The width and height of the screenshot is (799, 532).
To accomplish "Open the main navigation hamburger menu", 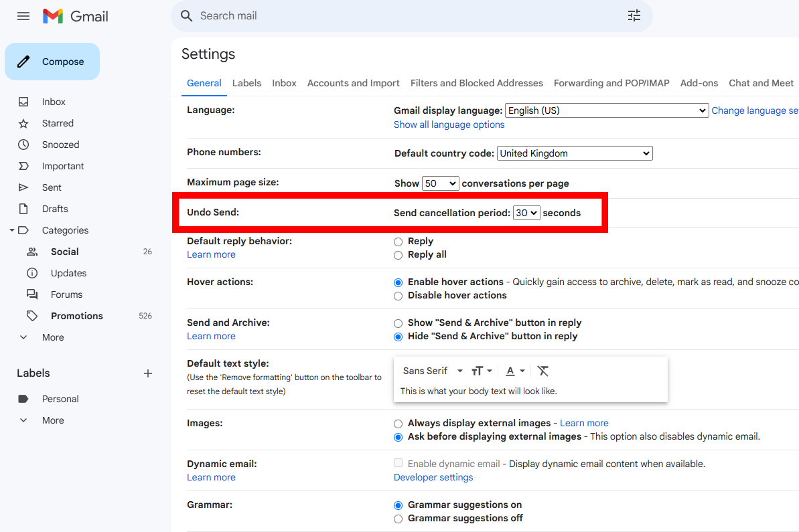I will click(23, 16).
